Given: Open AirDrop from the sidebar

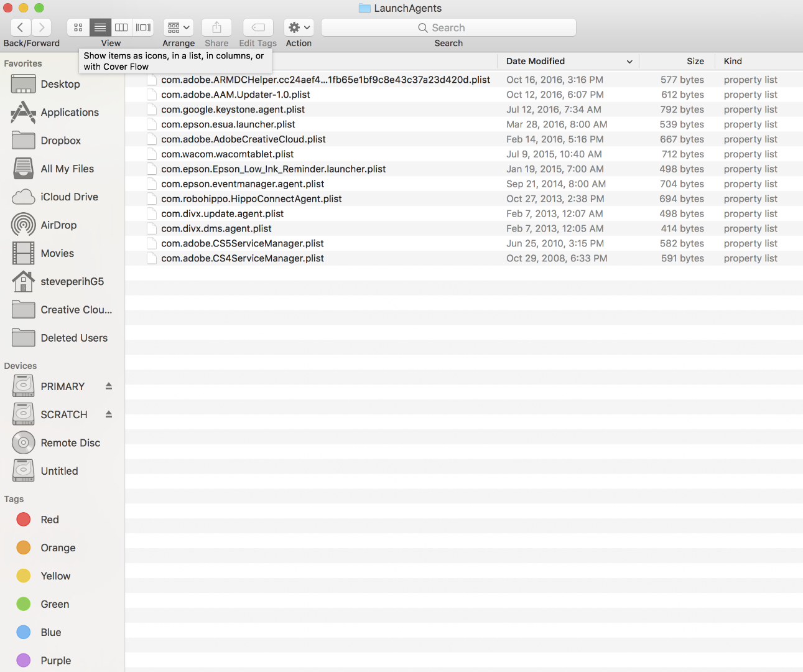Looking at the screenshot, I should [56, 225].
